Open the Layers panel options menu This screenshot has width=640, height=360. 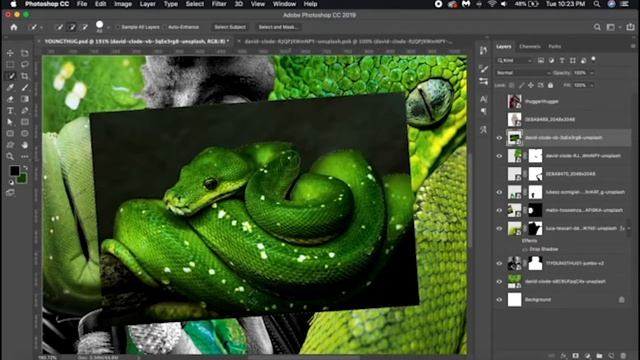coord(633,47)
